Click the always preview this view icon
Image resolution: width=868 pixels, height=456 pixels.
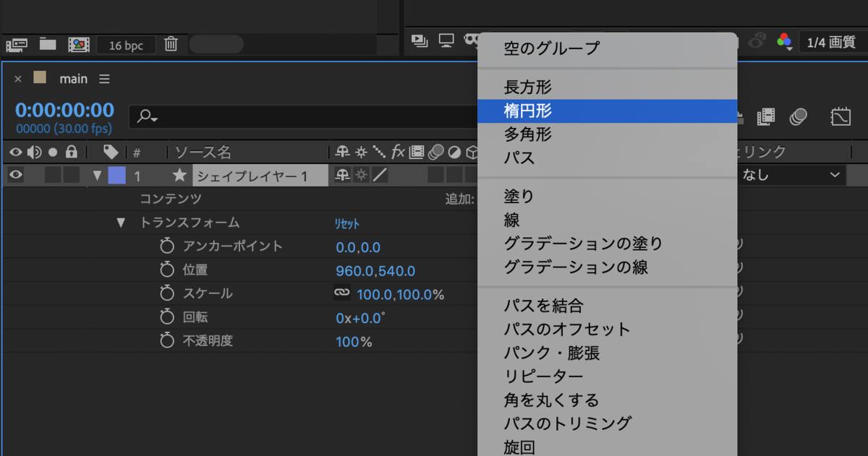[x=419, y=40]
